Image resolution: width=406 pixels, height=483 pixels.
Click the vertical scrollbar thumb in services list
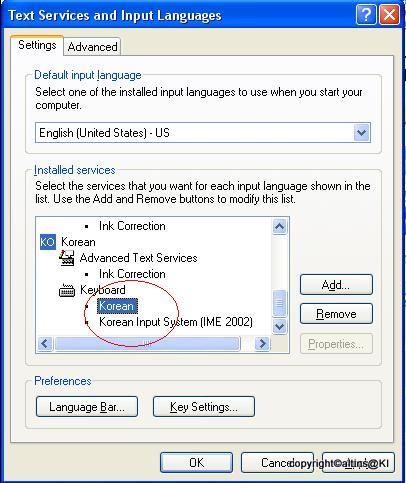click(x=279, y=303)
